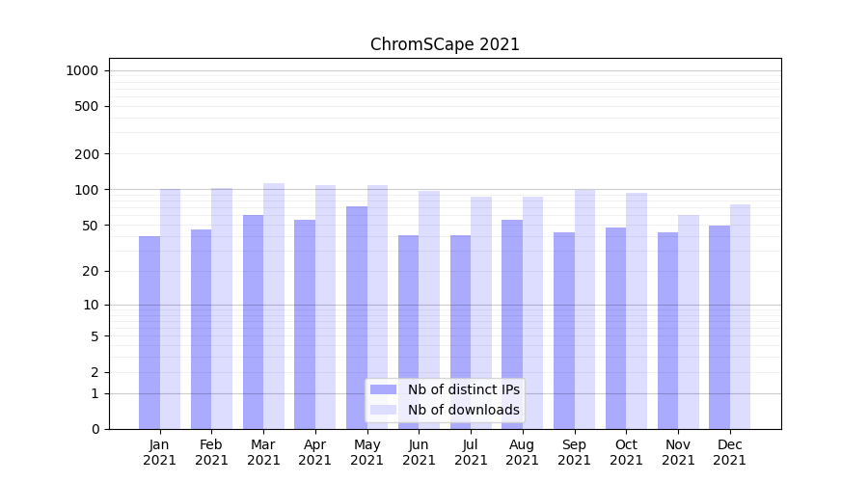This screenshot has height=482, width=868.
Task: Click the 1000 y-axis tick label
Action: coord(82,70)
